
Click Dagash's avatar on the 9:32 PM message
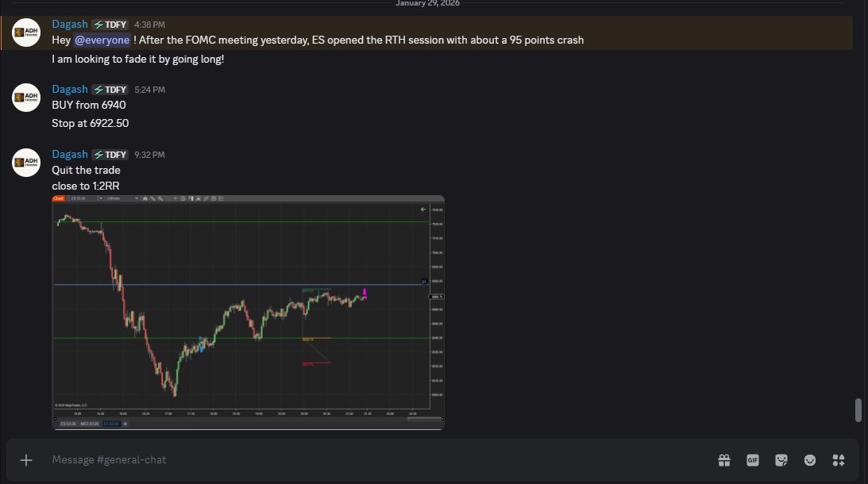point(26,163)
